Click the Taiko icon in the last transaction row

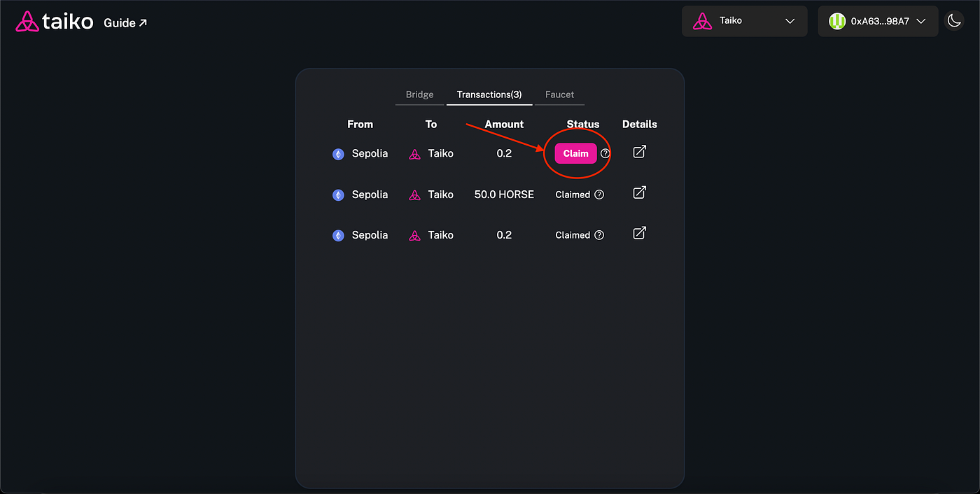tap(414, 236)
